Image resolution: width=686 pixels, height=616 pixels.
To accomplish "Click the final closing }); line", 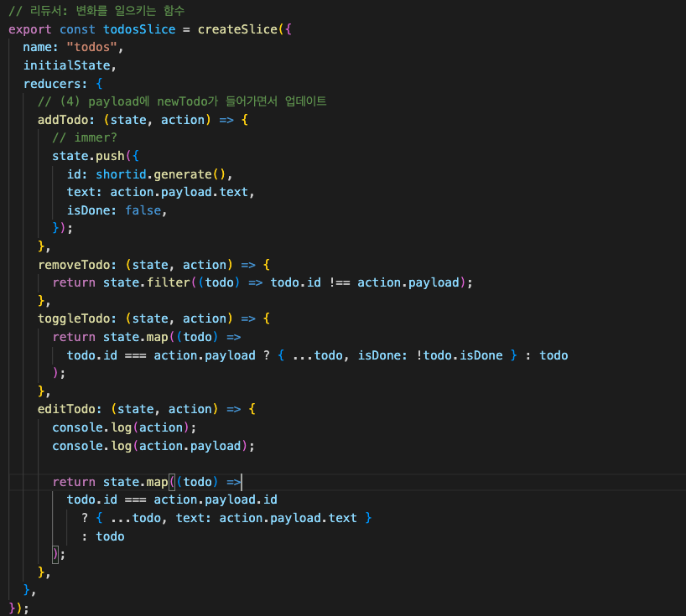I will coord(18,608).
